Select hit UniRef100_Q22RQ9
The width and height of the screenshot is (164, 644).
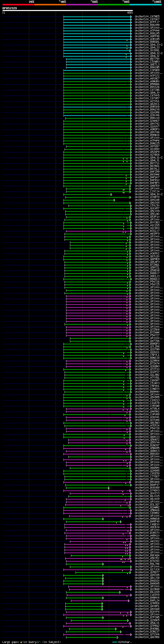147,589
